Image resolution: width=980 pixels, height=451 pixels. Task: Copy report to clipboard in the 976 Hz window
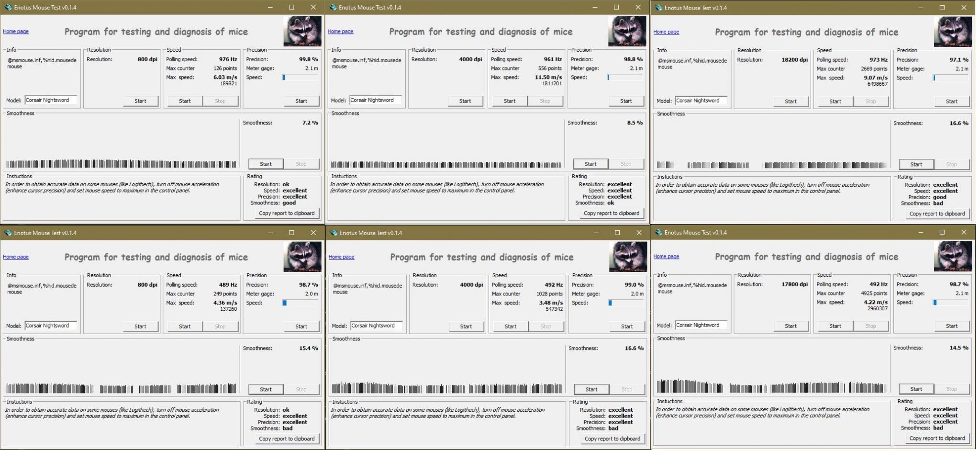click(x=287, y=214)
